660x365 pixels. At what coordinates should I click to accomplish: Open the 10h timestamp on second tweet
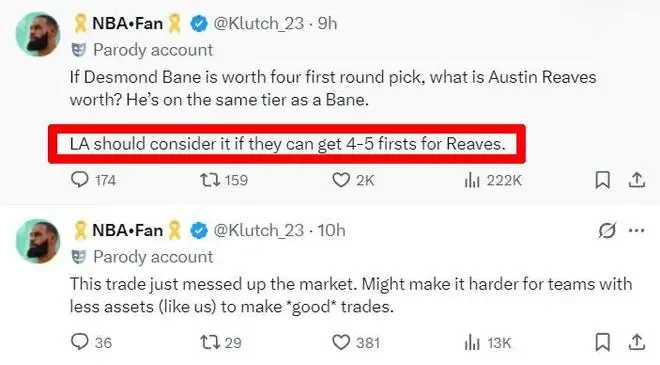332,230
